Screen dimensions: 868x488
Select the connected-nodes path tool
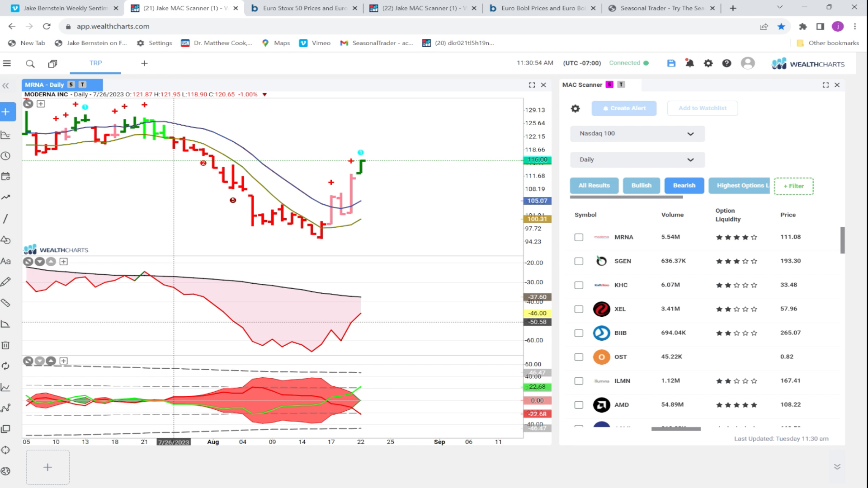tap(5, 408)
